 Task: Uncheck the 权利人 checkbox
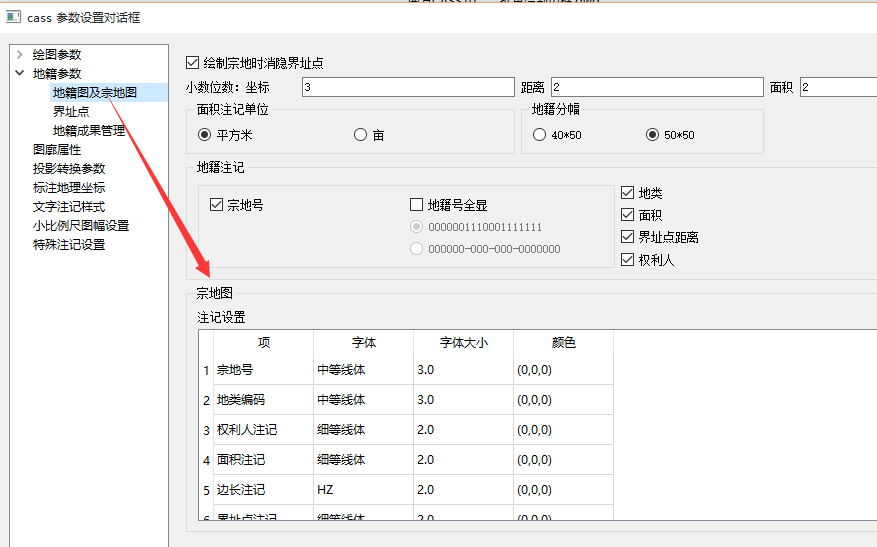pos(628,260)
